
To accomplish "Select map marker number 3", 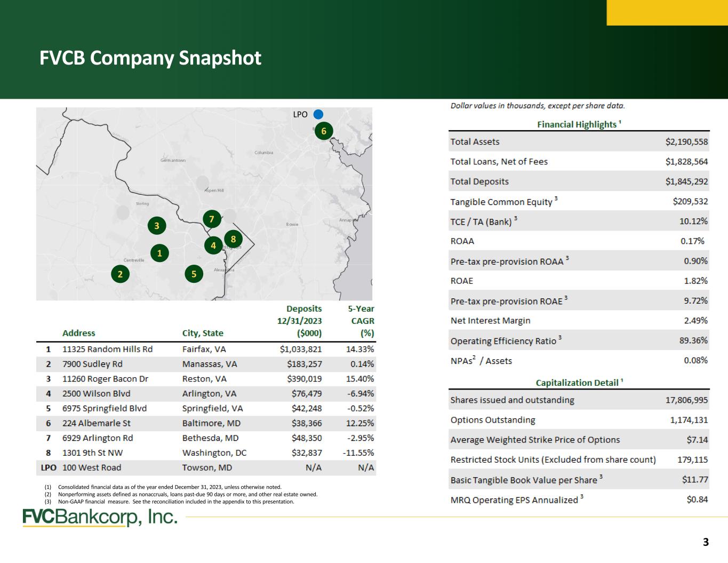I will click(157, 226).
